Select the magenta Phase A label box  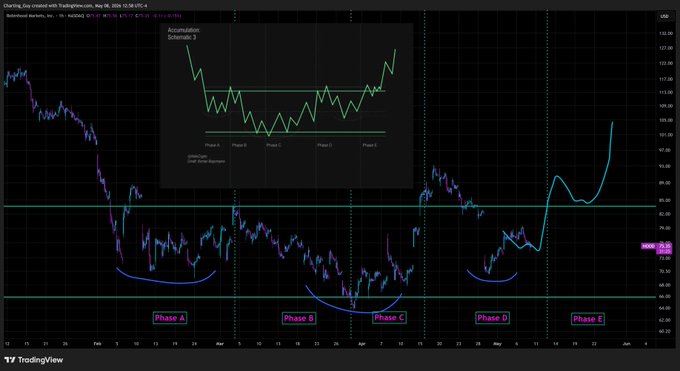click(170, 318)
